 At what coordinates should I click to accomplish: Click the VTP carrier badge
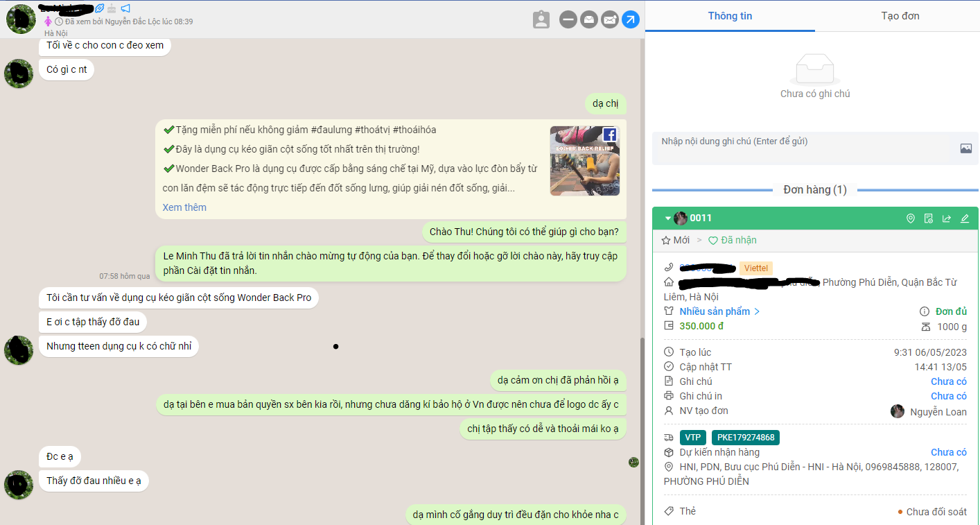[x=693, y=438]
